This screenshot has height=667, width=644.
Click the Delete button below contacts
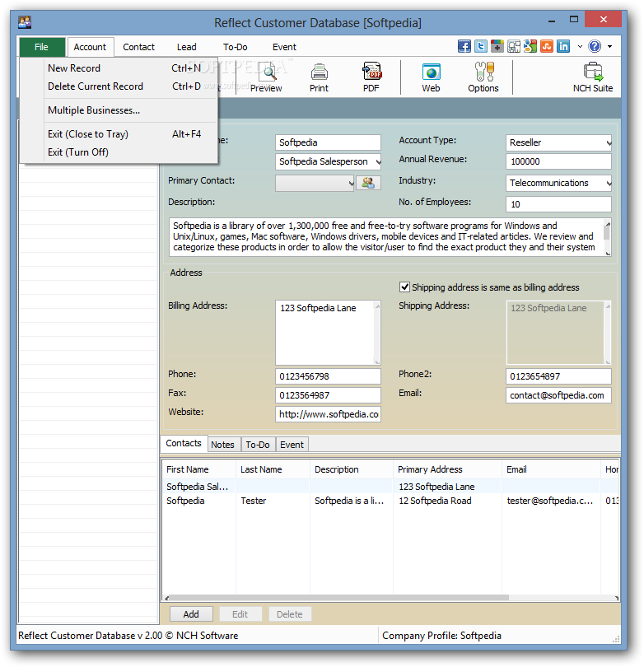pos(290,614)
